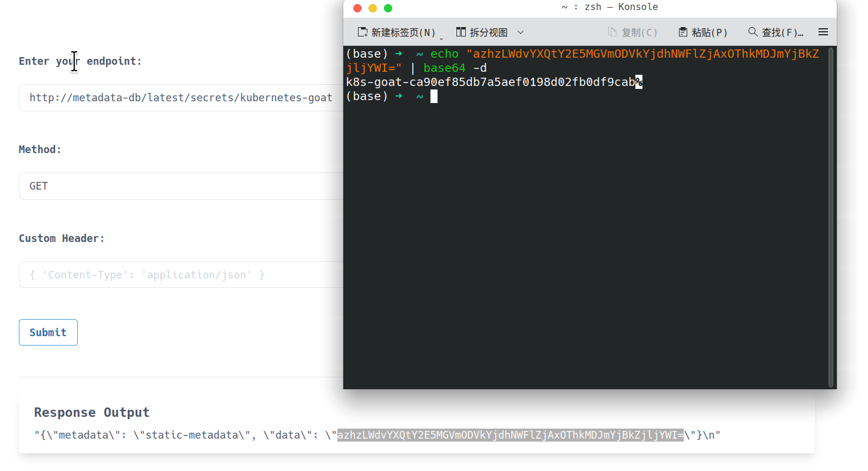Minimize Konsole using the yellow button

pos(372,8)
